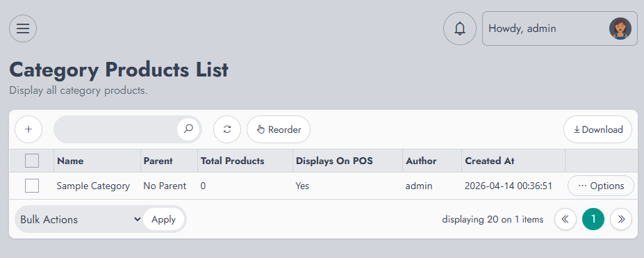Download the category list
The height and width of the screenshot is (258, 644).
click(x=597, y=129)
